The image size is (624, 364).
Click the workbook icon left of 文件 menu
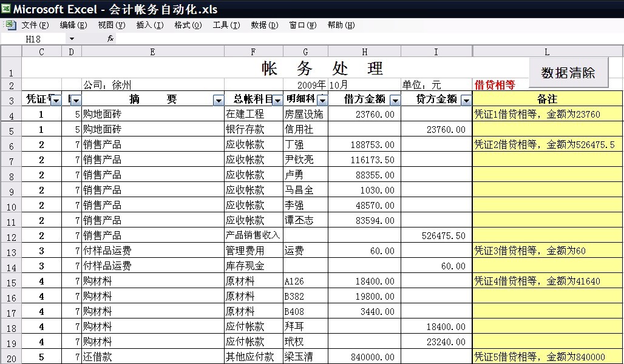coord(10,25)
